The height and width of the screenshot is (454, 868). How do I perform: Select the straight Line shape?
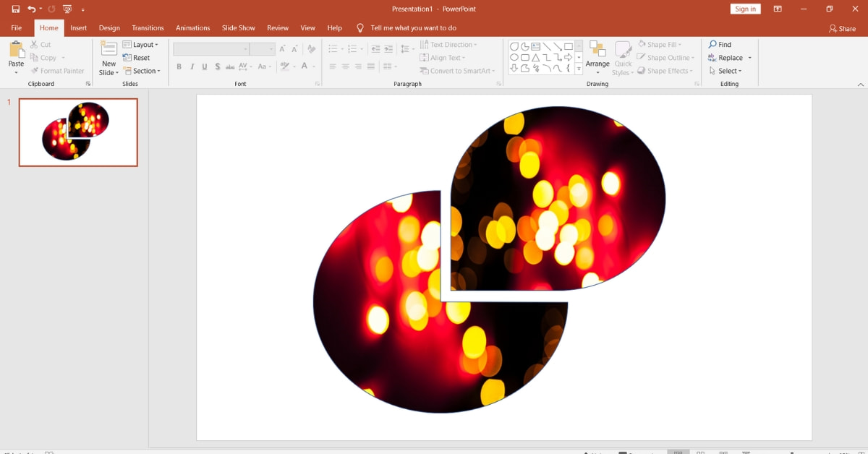pyautogui.click(x=547, y=46)
